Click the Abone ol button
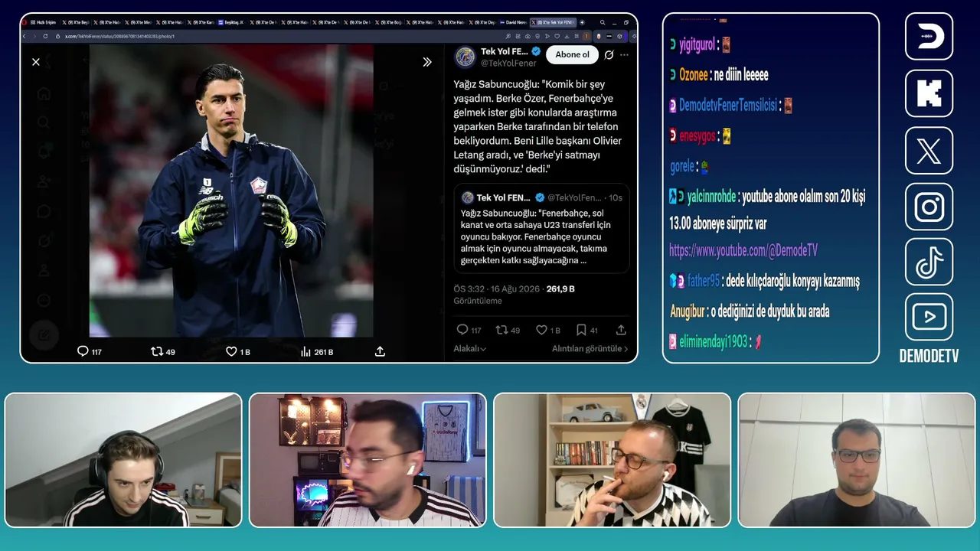 572,55
